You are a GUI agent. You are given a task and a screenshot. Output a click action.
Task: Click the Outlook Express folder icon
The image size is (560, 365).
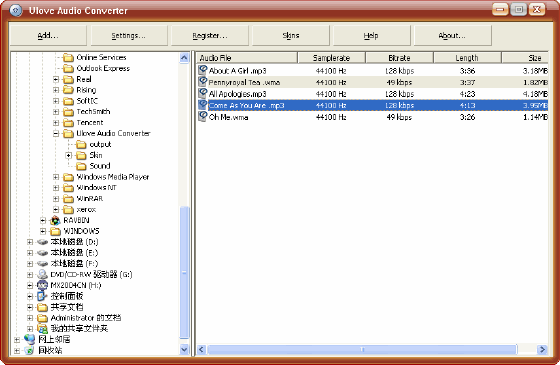click(68, 68)
